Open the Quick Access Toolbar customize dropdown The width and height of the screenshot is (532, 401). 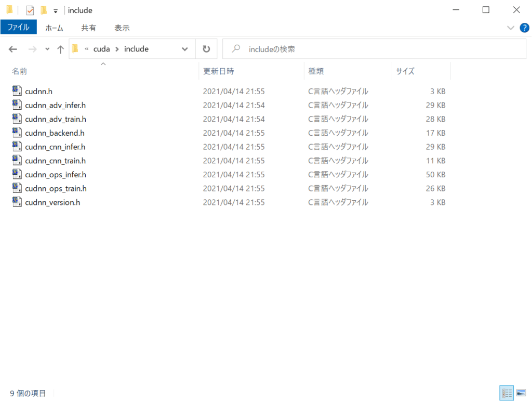pyautogui.click(x=56, y=11)
